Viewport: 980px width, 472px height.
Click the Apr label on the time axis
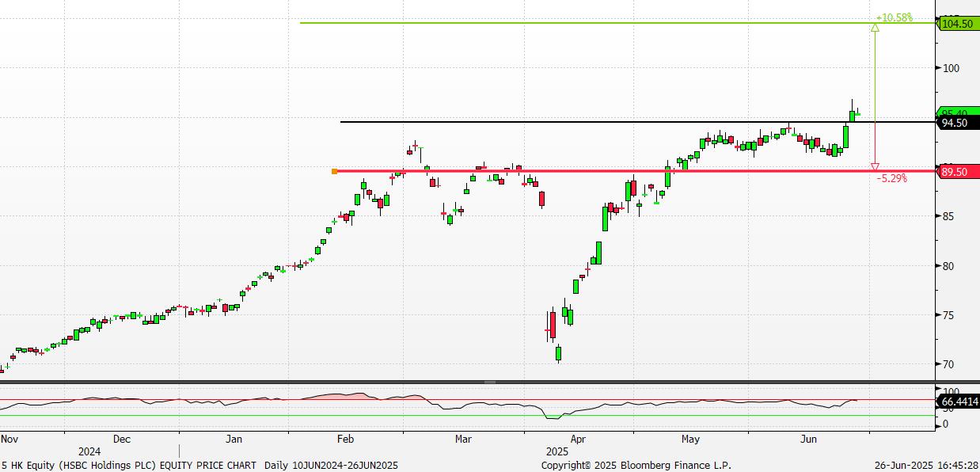point(578,438)
